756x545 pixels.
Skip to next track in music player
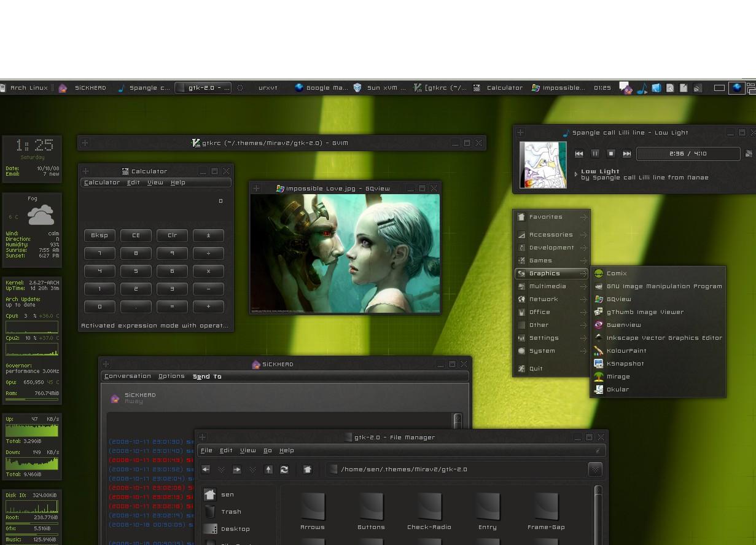(627, 154)
